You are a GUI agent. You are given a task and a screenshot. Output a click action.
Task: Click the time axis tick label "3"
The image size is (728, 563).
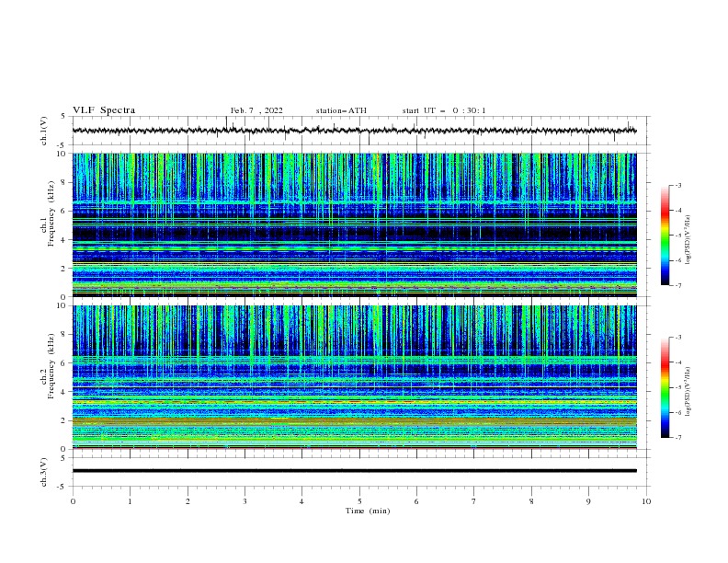pyautogui.click(x=245, y=501)
